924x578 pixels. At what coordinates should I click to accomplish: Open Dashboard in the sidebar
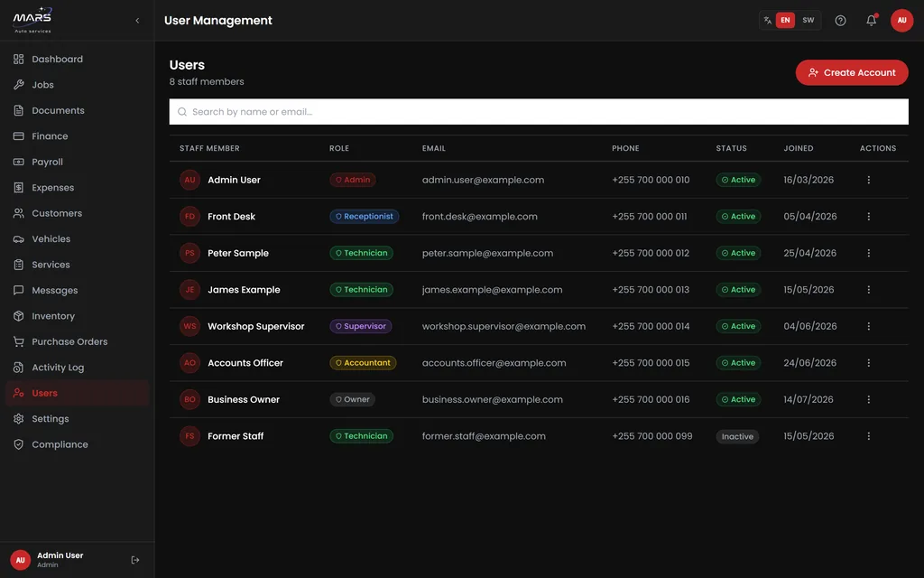click(x=78, y=59)
